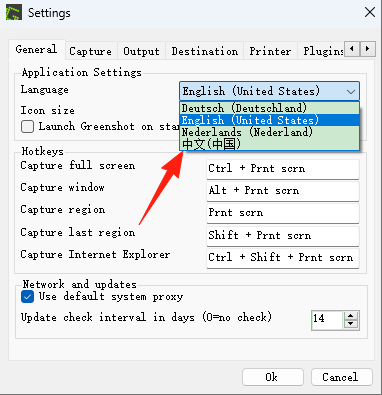382x395 pixels.
Task: Enable Launch Greenshot on startup checkbox
Action: click(x=27, y=127)
